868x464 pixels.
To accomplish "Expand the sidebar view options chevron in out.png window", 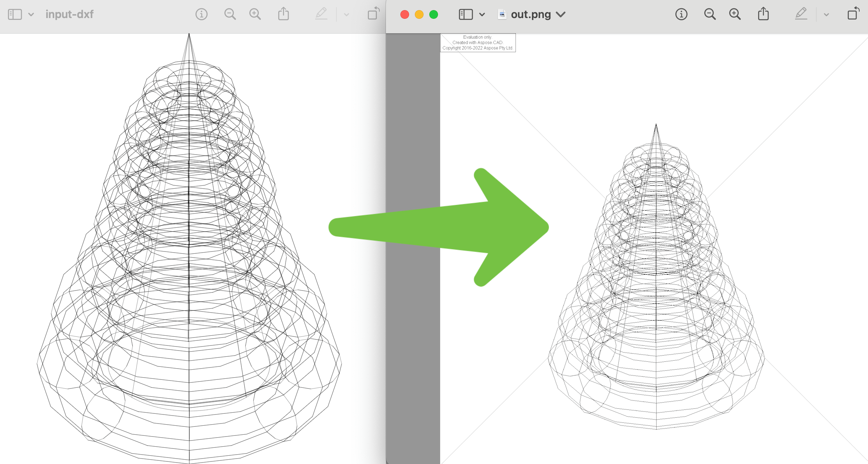I will pyautogui.click(x=482, y=14).
